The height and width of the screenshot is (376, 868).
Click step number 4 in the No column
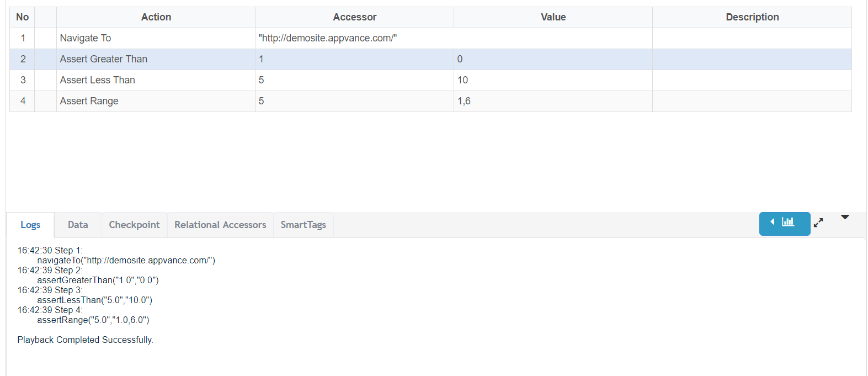pyautogui.click(x=23, y=101)
